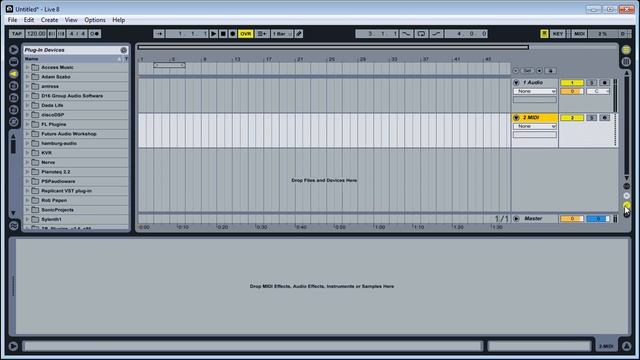Select the Sylenth1 folder
This screenshot has width=640, height=360.
[x=76, y=219]
